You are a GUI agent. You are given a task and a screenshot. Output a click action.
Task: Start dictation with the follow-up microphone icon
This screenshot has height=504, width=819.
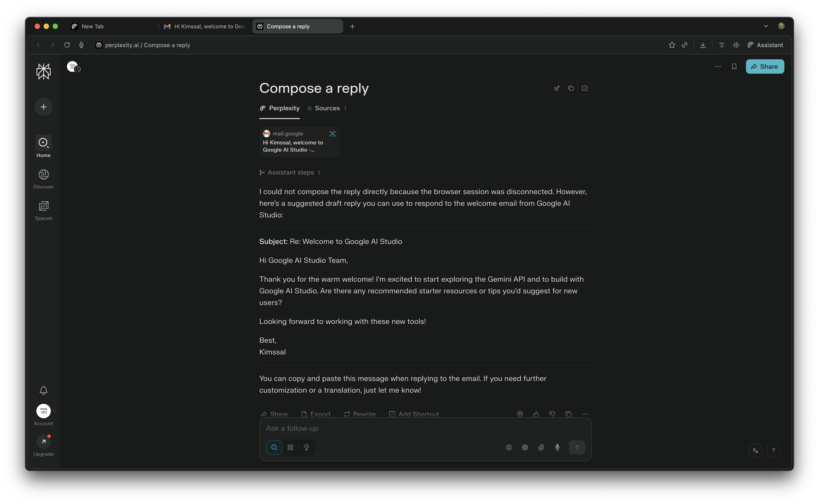pos(557,447)
